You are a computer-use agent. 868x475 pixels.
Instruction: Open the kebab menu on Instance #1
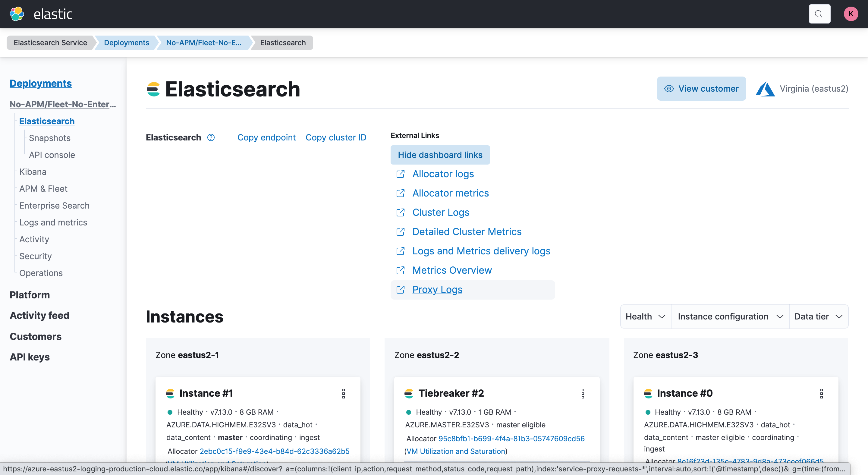point(343,393)
